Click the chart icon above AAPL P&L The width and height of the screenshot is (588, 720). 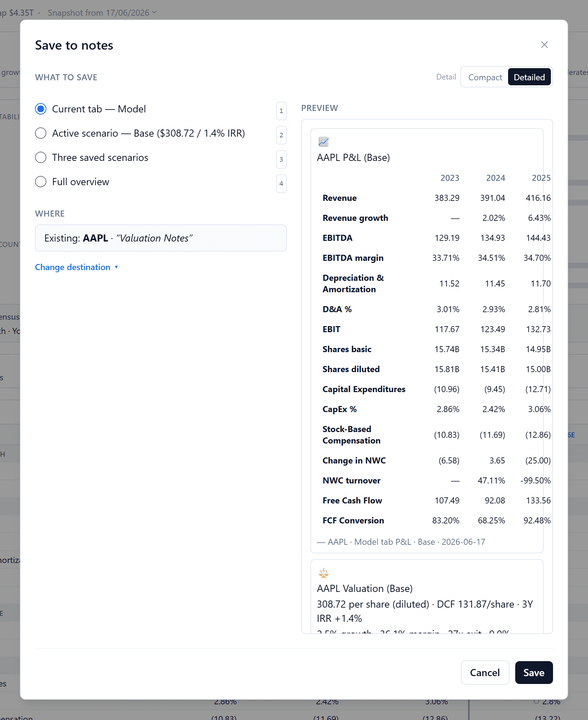click(x=324, y=142)
